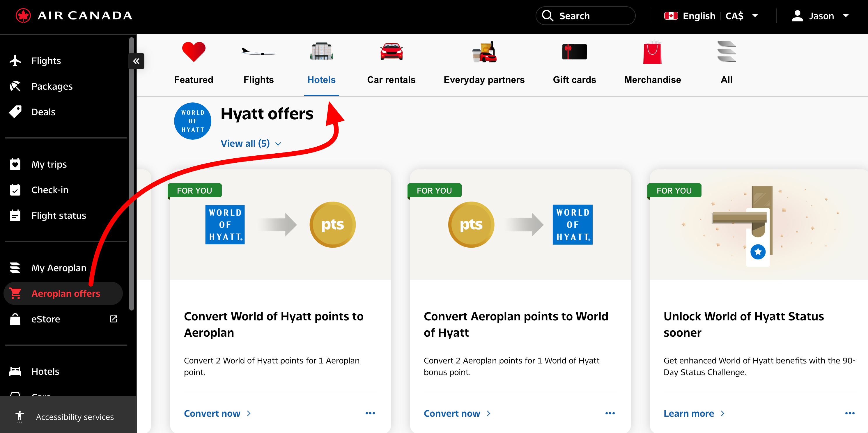Click the red car rentals icon

click(391, 52)
